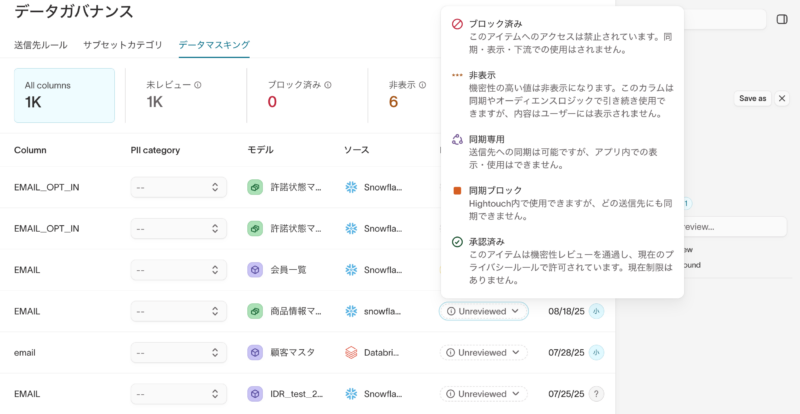Click the 07/28/25 date
Screen dimensions: 800x414
click(566, 353)
